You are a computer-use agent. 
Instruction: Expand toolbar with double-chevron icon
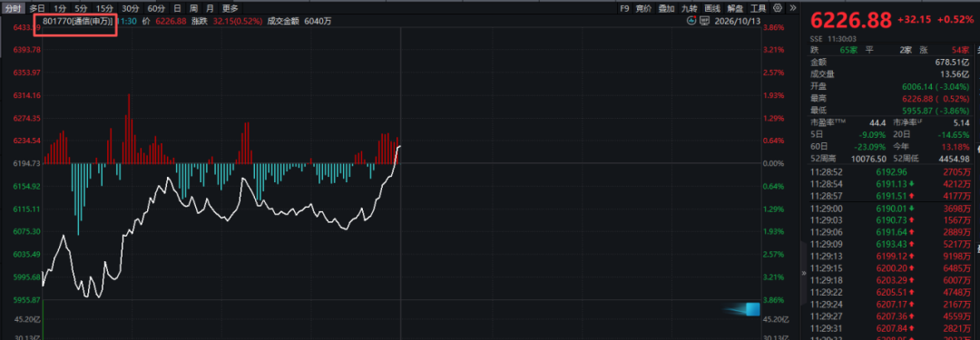pos(792,8)
